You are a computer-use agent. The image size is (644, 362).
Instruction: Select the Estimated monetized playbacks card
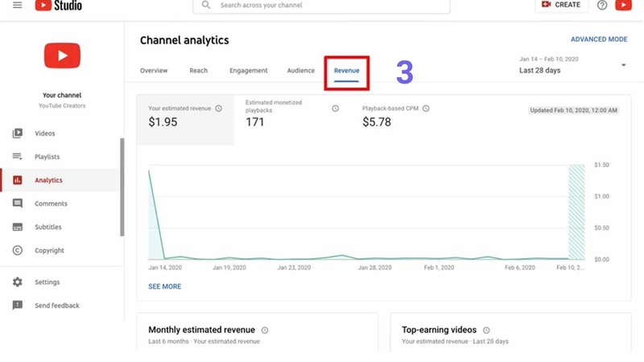point(292,120)
